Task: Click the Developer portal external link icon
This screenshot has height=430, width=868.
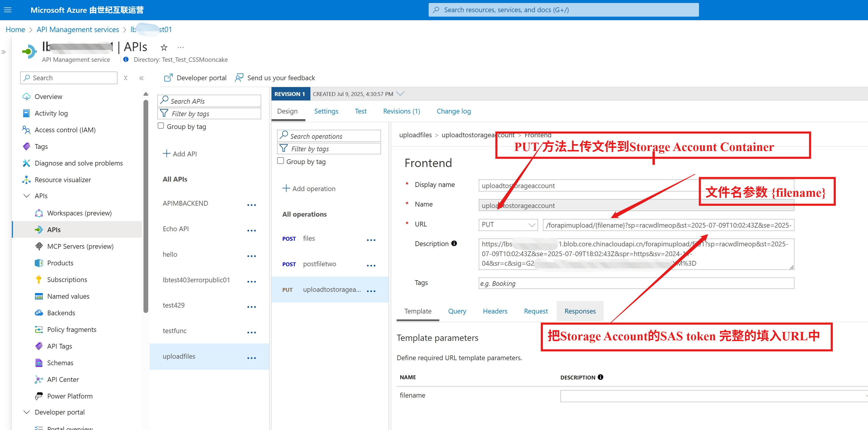Action: point(168,78)
